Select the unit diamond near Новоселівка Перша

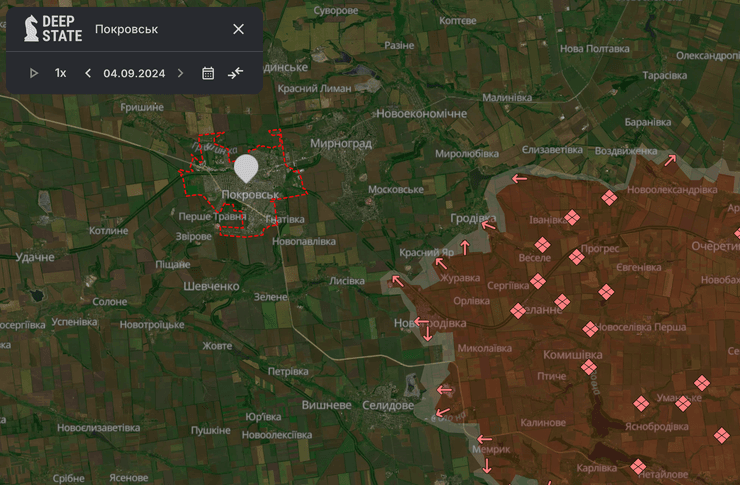pyautogui.click(x=590, y=328)
